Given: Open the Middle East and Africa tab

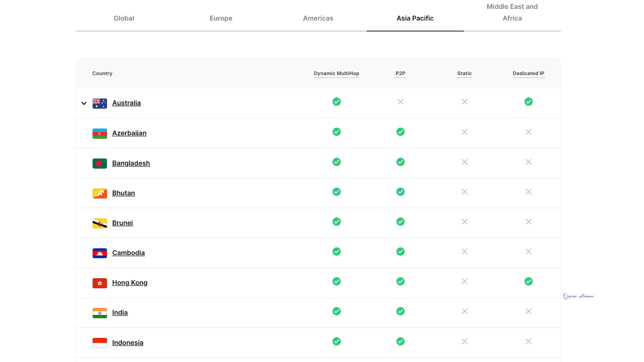Looking at the screenshot, I should pos(512,12).
